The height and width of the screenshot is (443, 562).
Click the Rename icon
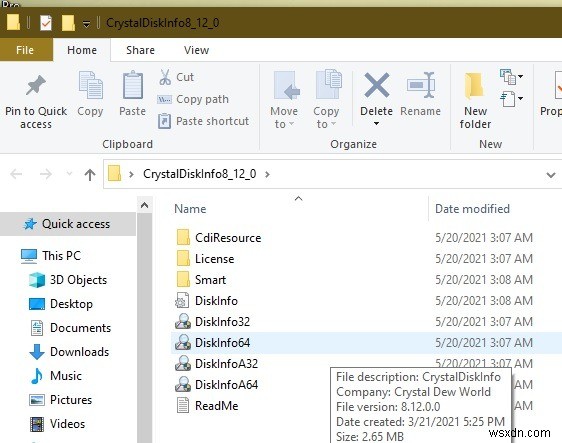pos(421,85)
